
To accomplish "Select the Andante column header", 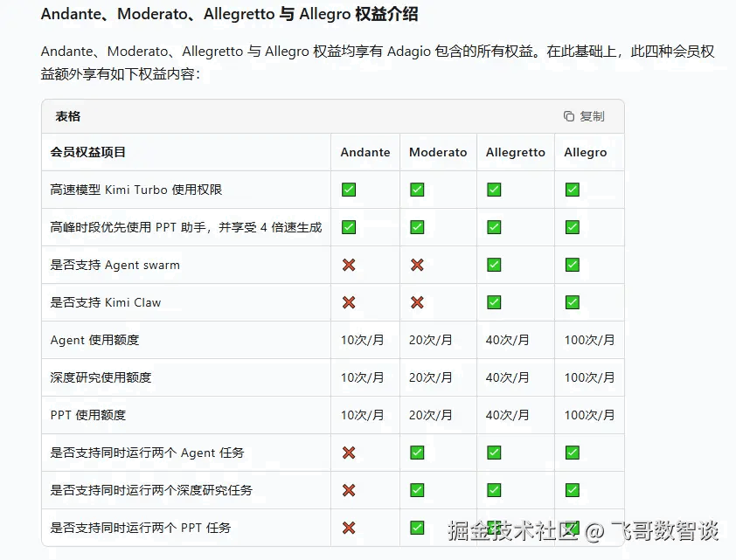I will [x=365, y=152].
